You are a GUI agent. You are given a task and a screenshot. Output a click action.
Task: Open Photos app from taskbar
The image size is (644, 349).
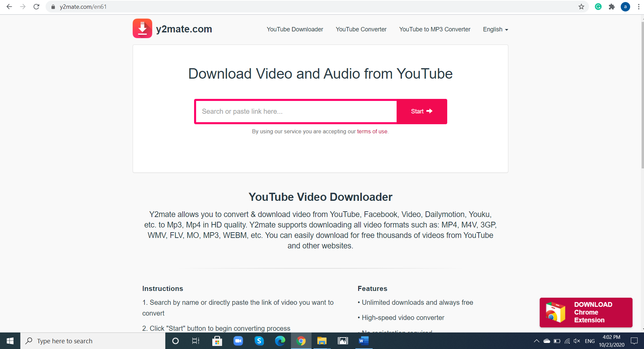click(343, 341)
